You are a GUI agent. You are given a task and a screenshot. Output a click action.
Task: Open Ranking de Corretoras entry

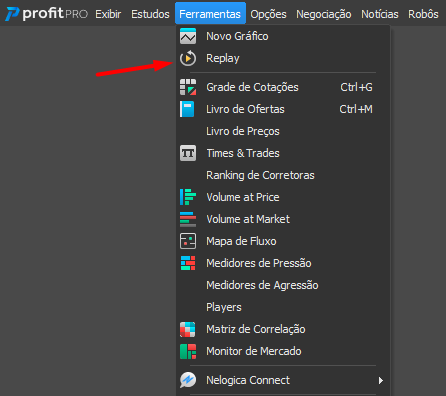coord(283,175)
